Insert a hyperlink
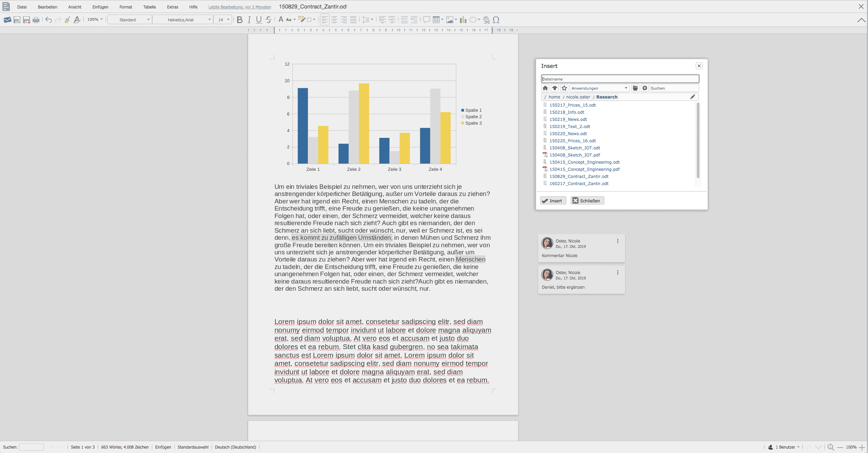The height and width of the screenshot is (453, 868). pyautogui.click(x=486, y=19)
